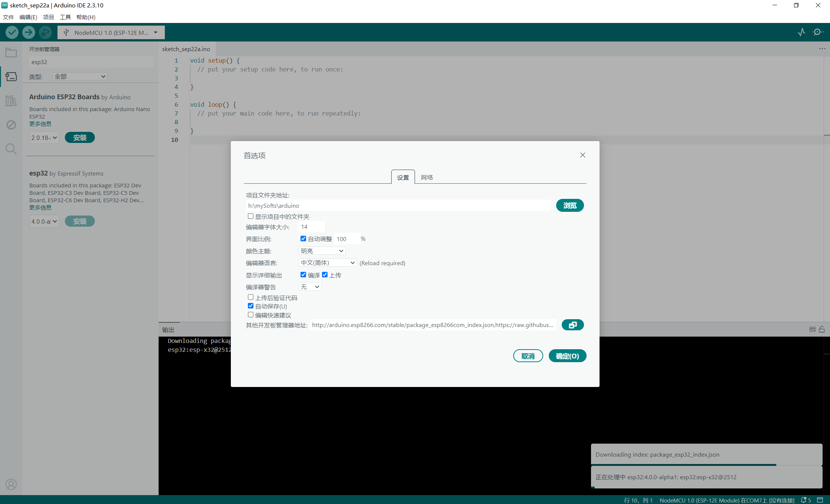Confirm preferences with 确定(O) button
The image size is (830, 504).
[567, 356]
